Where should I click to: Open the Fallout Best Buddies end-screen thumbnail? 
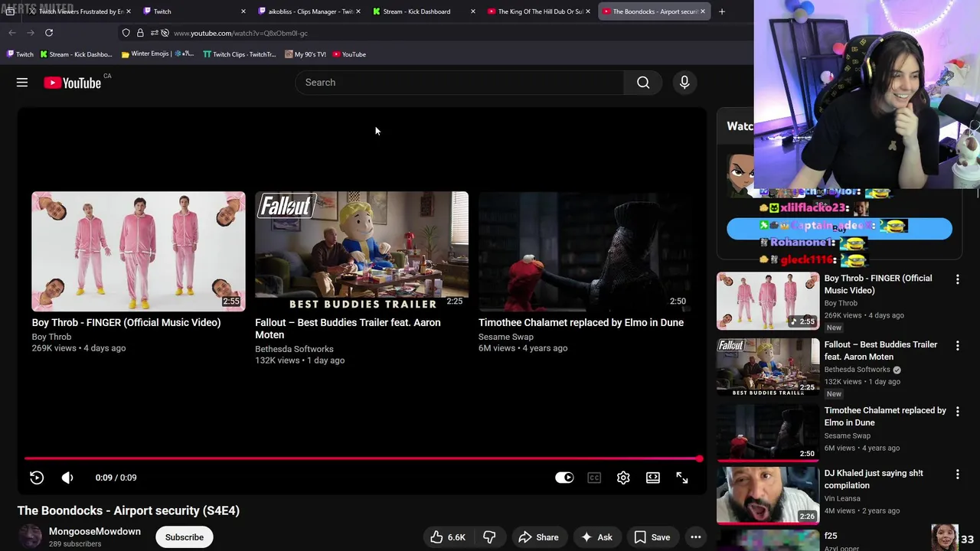tap(361, 251)
